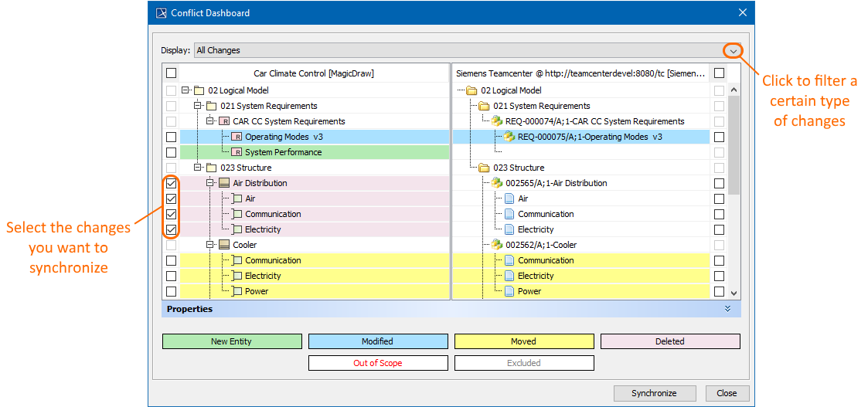Select the Electricity item under Air Distribution
The width and height of the screenshot is (868, 407).
(x=263, y=229)
